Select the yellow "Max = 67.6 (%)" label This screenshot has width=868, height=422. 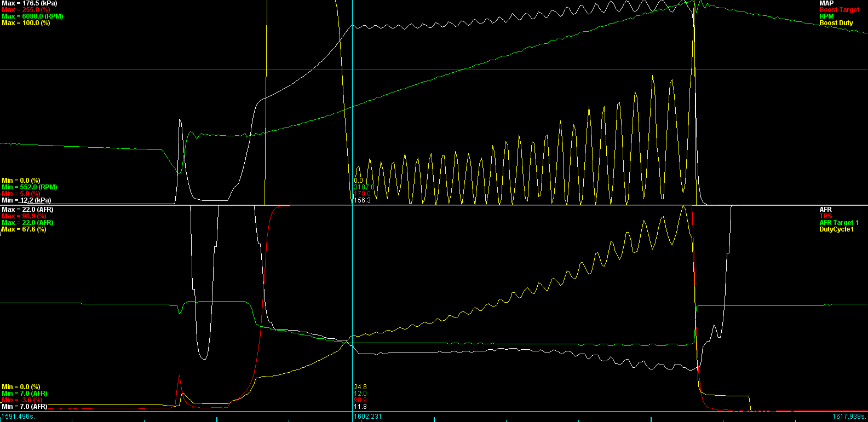24,229
